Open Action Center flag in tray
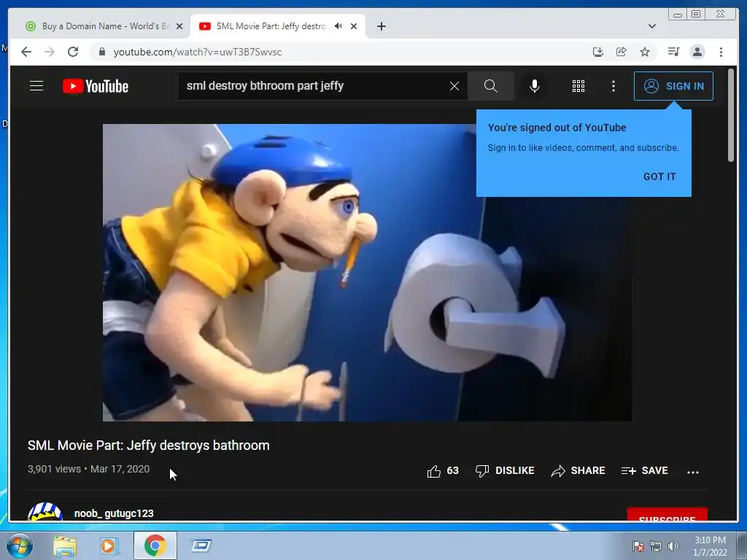Image resolution: width=747 pixels, height=560 pixels. [x=638, y=547]
